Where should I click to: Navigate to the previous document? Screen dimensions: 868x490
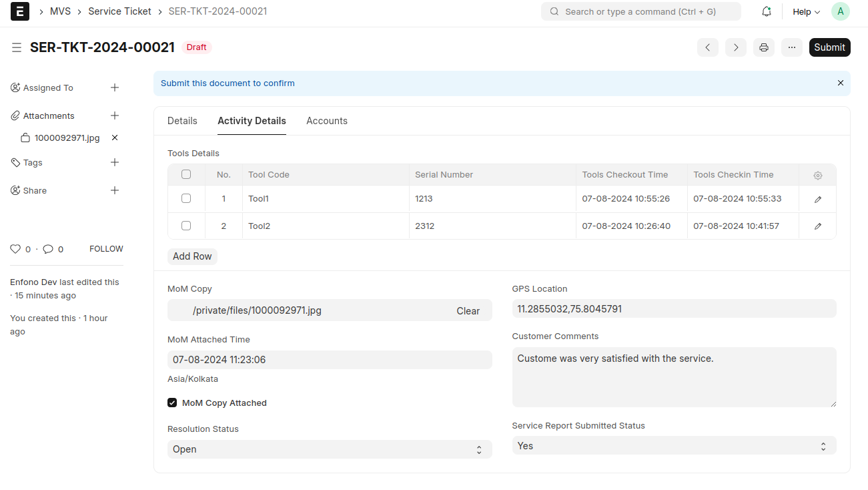[707, 47]
